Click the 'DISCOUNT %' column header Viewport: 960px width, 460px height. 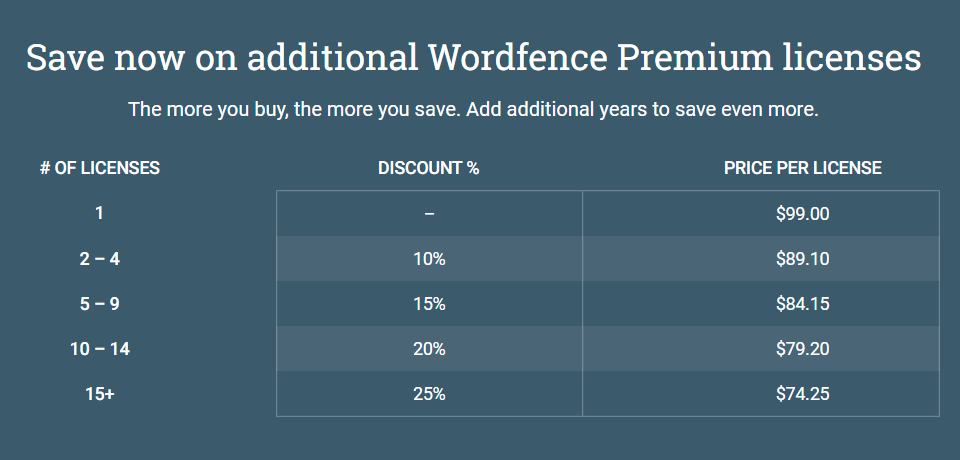(429, 168)
